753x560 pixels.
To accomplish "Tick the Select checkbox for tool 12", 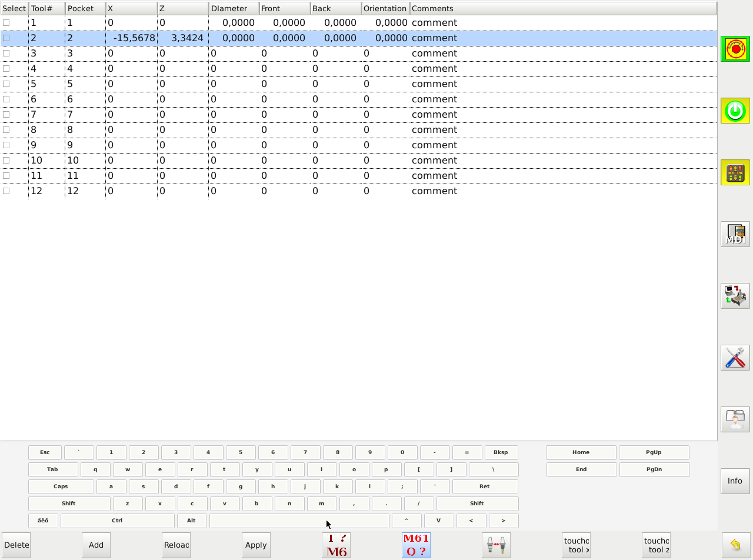I will [x=6, y=191].
